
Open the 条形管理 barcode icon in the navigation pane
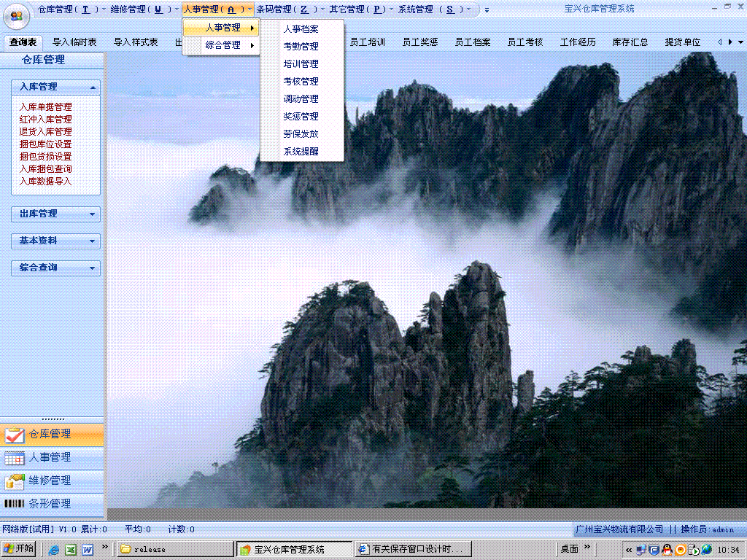[x=15, y=504]
